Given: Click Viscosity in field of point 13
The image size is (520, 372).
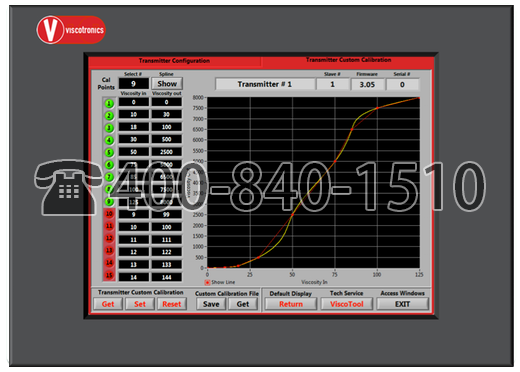Looking at the screenshot, I should [x=134, y=252].
